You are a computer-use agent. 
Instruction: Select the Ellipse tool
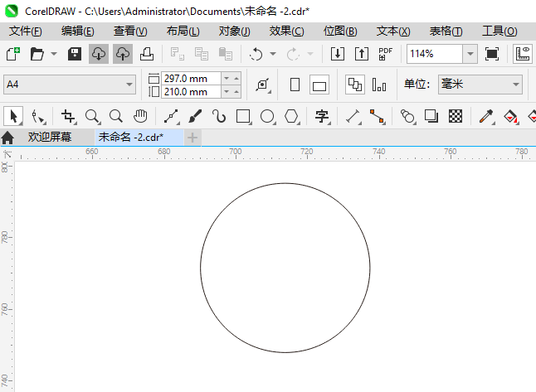tap(268, 116)
